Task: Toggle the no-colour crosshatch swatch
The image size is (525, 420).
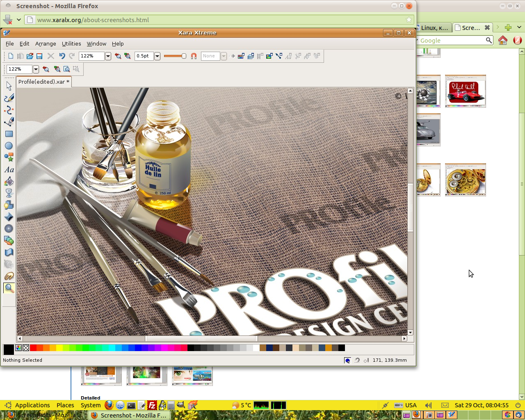Action: pos(26,348)
